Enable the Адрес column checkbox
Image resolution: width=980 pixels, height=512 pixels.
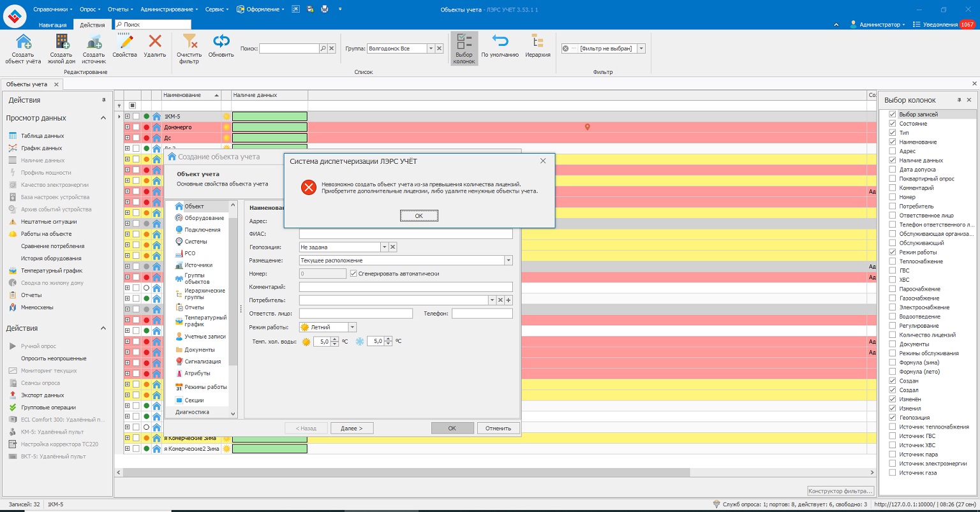pos(893,151)
